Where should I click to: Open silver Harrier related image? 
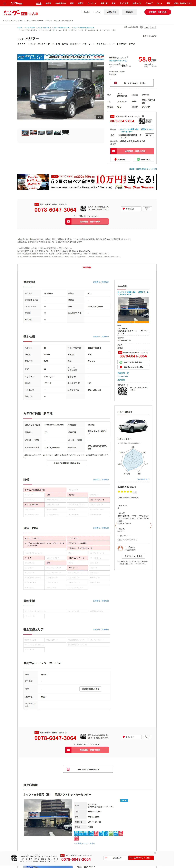click(x=133, y=426)
